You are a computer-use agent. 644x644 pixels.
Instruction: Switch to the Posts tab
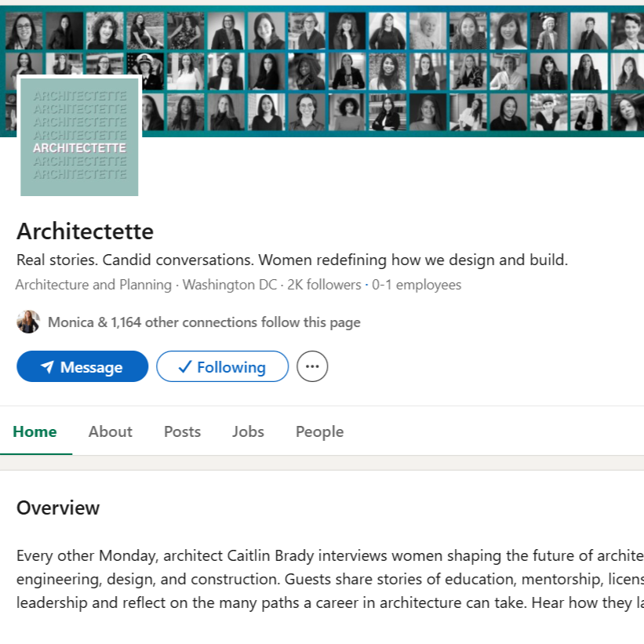tap(182, 431)
